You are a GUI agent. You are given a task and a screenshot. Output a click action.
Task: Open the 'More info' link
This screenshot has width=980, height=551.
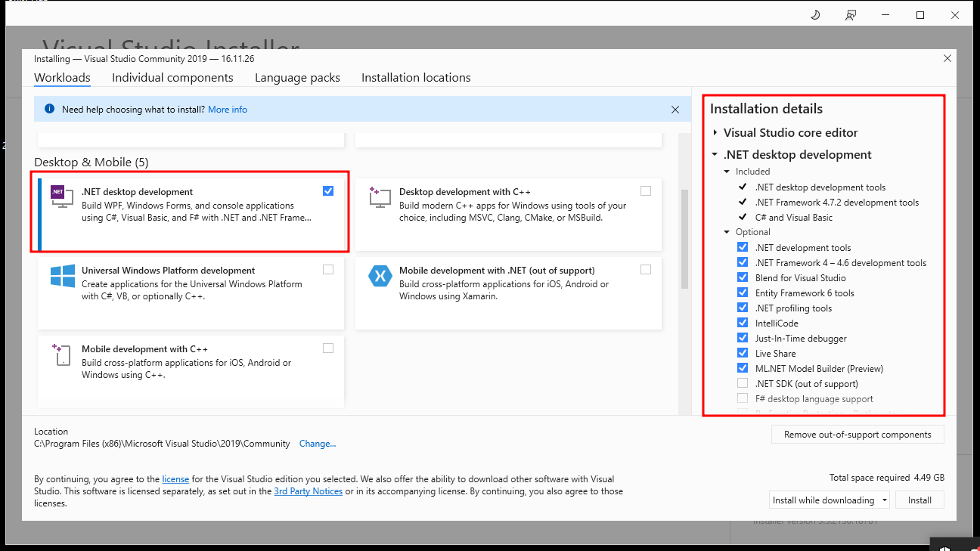click(228, 110)
